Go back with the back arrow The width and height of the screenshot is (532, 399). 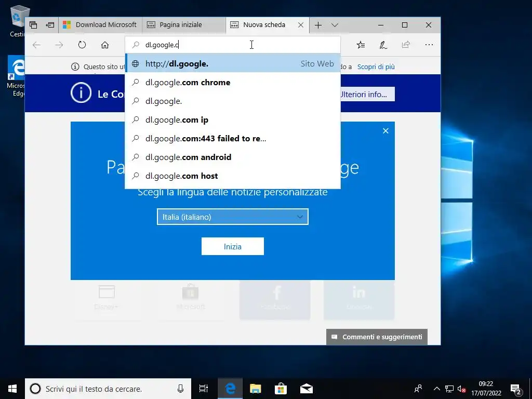point(37,45)
